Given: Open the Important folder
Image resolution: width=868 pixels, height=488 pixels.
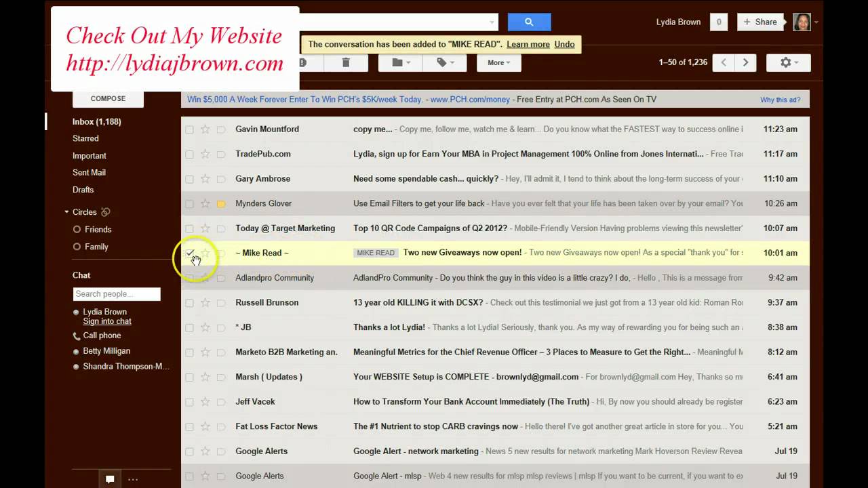Looking at the screenshot, I should click(89, 156).
